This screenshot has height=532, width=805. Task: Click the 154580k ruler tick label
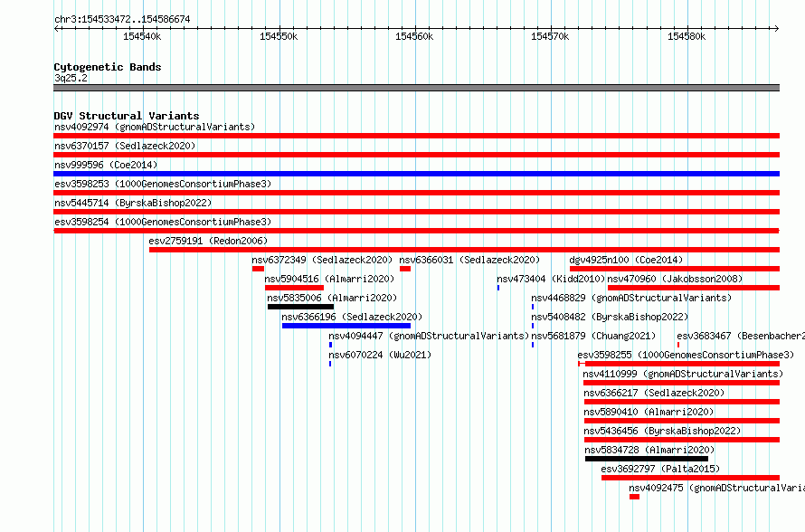coord(687,36)
